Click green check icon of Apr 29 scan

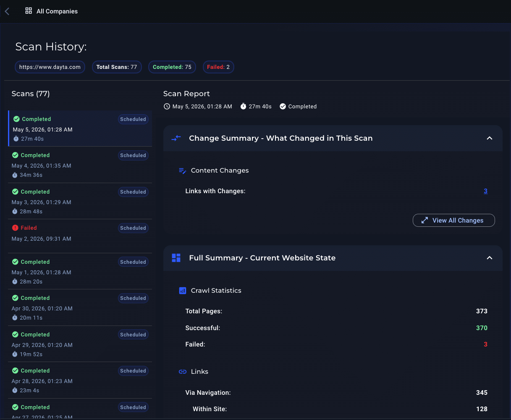pyautogui.click(x=15, y=334)
